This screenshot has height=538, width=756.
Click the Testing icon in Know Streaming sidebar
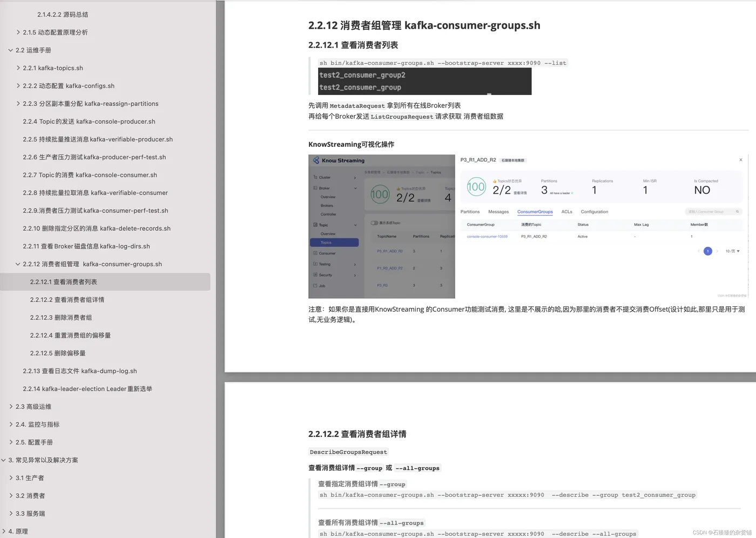pyautogui.click(x=315, y=264)
